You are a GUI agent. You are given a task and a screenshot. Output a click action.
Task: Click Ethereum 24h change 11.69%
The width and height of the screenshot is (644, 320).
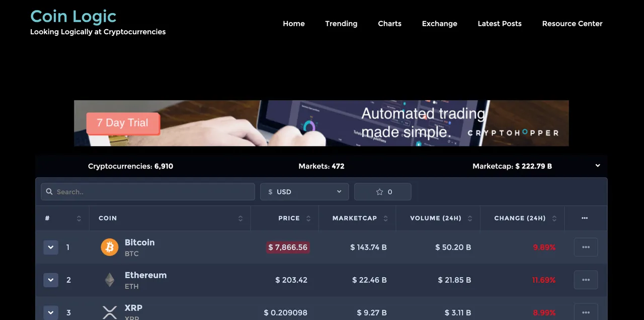(x=544, y=280)
